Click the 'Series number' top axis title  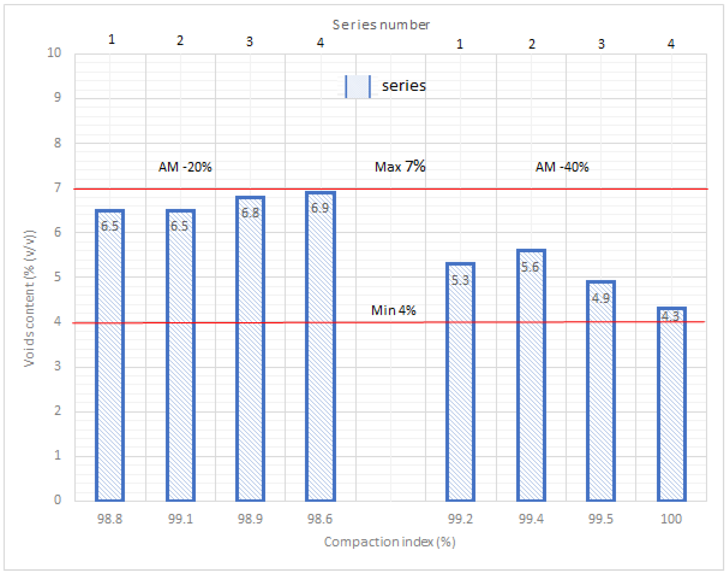381,25
